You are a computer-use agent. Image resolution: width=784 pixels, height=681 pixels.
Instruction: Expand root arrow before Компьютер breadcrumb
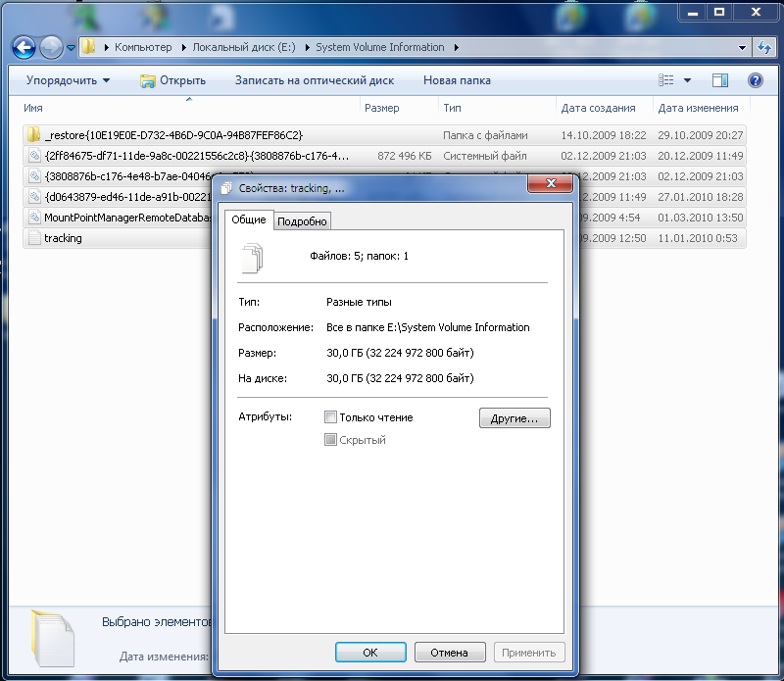point(107,47)
